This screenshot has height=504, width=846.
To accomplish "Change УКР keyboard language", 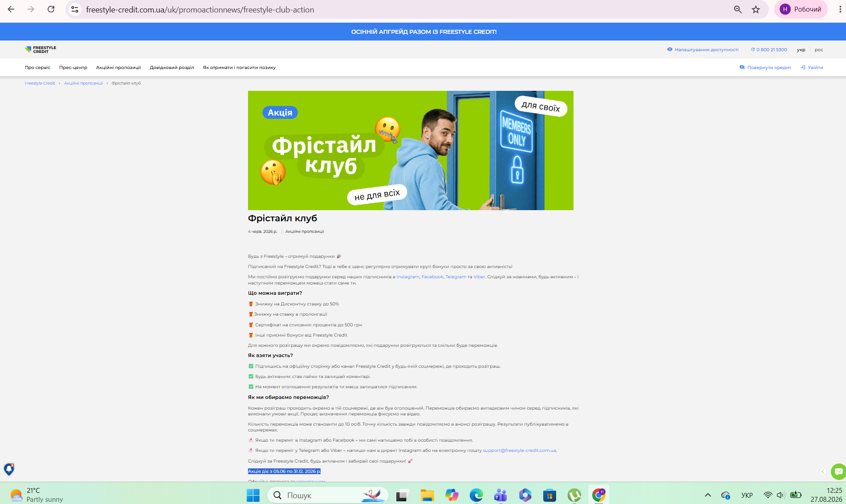I will point(747,495).
